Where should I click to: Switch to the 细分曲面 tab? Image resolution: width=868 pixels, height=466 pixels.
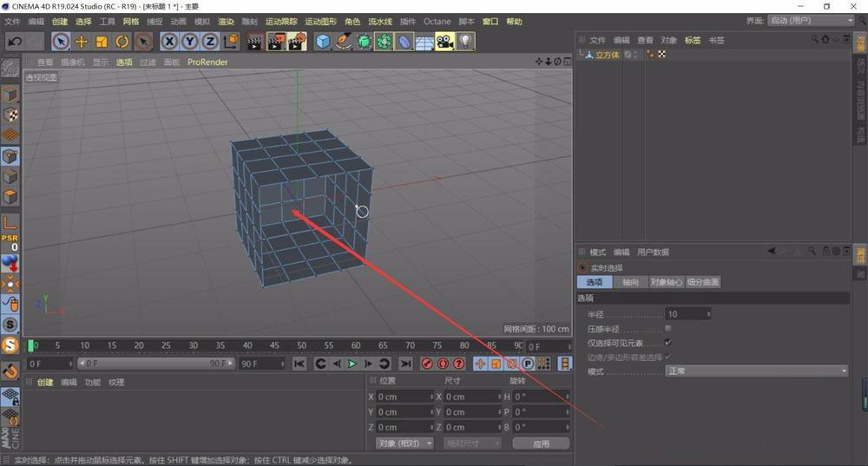pyautogui.click(x=703, y=282)
